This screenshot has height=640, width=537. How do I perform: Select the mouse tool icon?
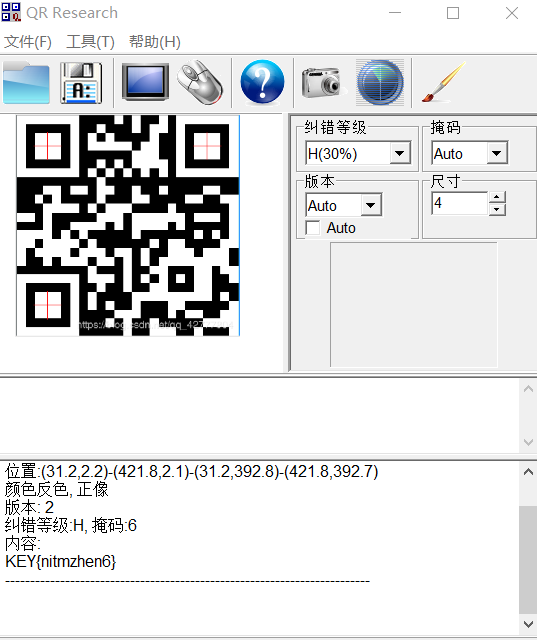200,82
